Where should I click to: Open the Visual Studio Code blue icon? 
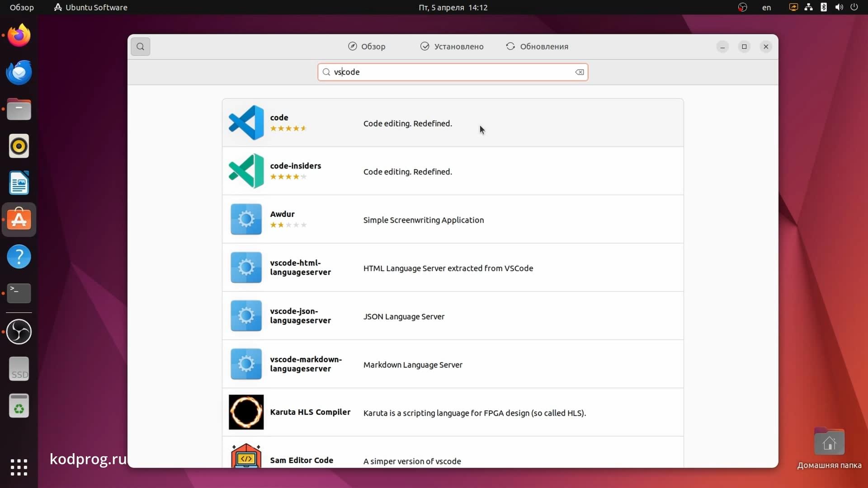[246, 122]
